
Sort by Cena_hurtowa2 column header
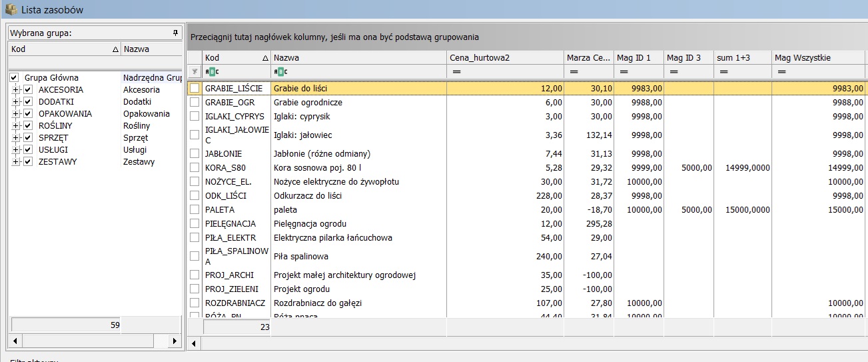click(506, 58)
